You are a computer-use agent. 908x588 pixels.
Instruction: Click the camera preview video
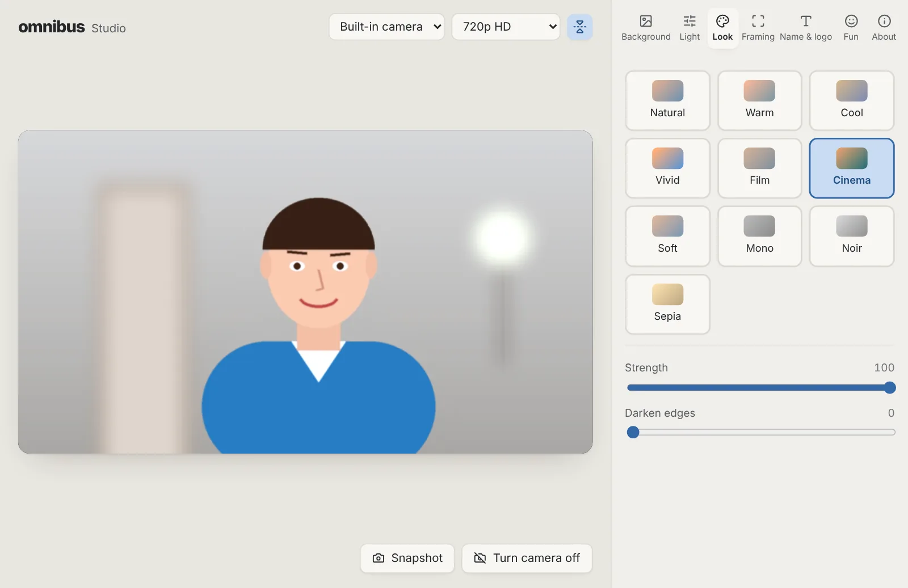coord(305,292)
